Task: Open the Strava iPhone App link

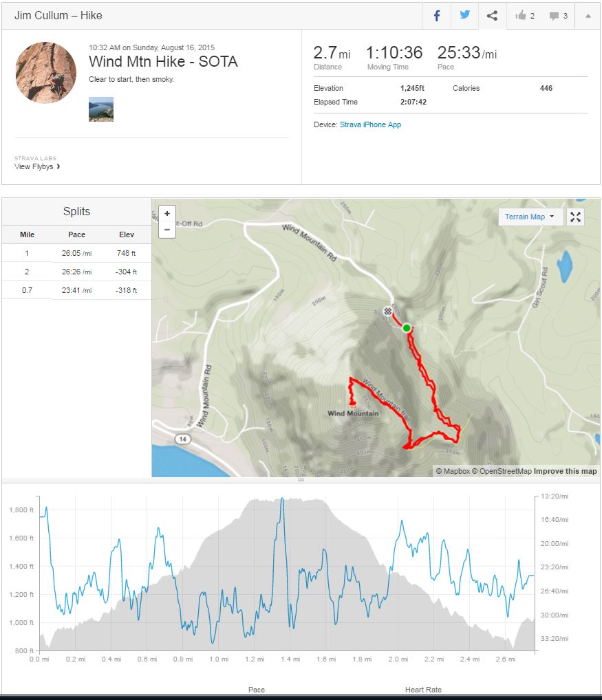Action: pyautogui.click(x=370, y=124)
